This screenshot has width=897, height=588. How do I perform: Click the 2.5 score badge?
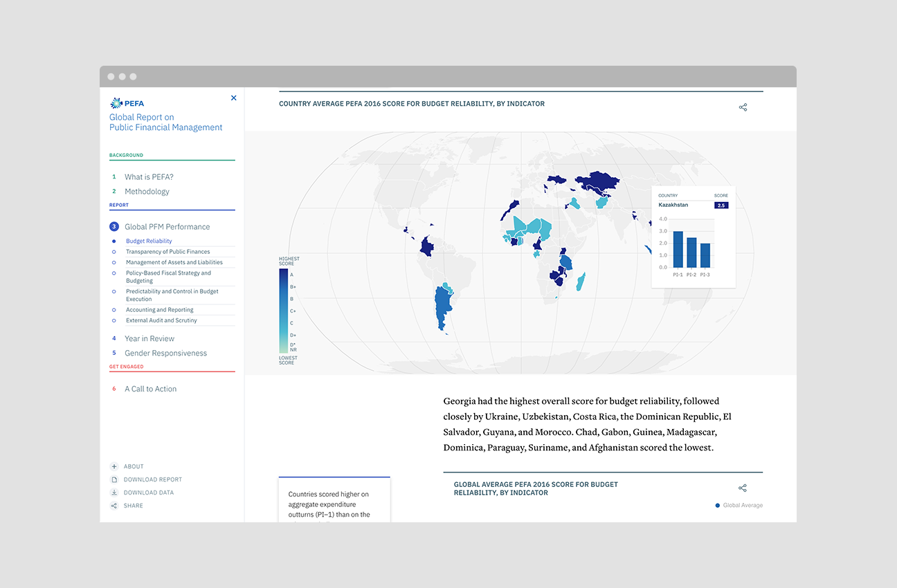point(721,205)
